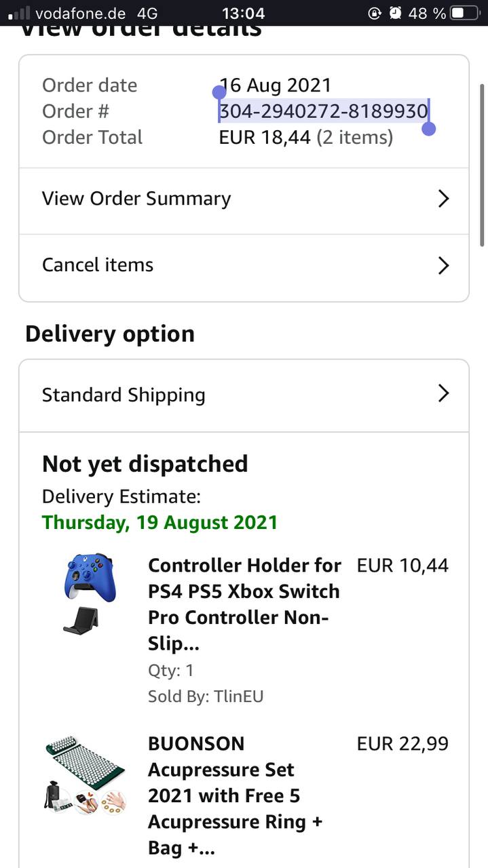The image size is (488, 868).
Task: Open the acupressure mat product image
Action: (86, 775)
